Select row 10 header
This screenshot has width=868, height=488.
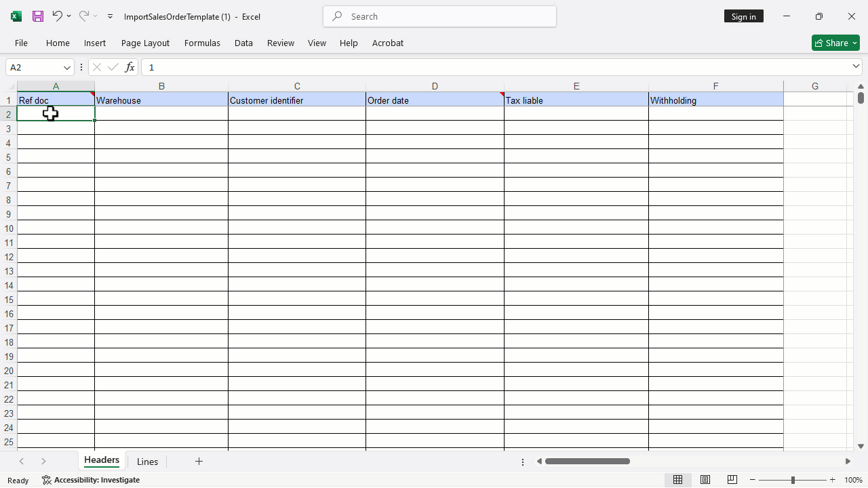9,228
